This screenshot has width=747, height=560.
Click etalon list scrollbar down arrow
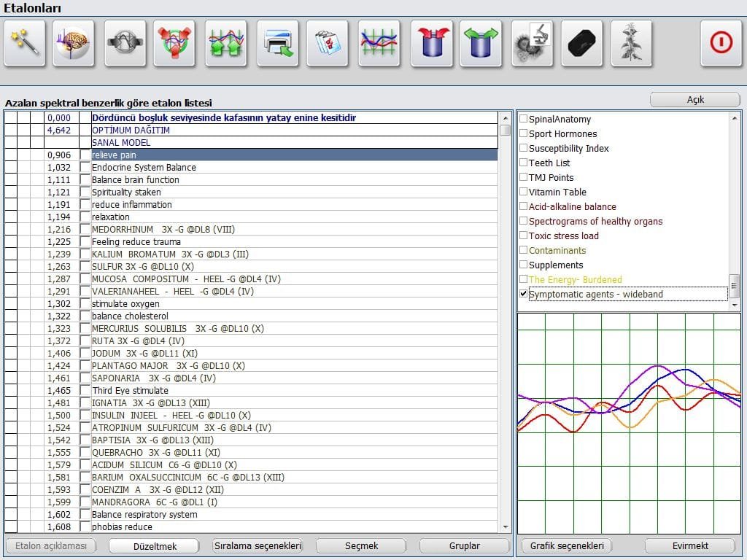(505, 527)
